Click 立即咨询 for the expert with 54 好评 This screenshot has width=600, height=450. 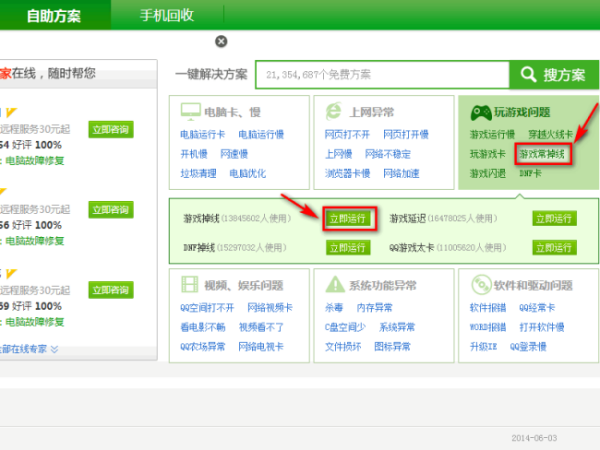[111, 129]
